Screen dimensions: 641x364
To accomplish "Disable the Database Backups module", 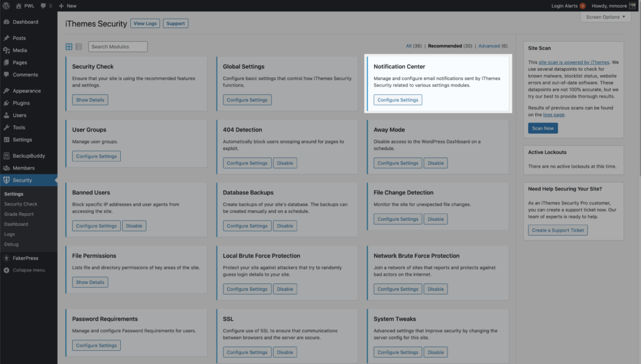I will click(x=285, y=226).
